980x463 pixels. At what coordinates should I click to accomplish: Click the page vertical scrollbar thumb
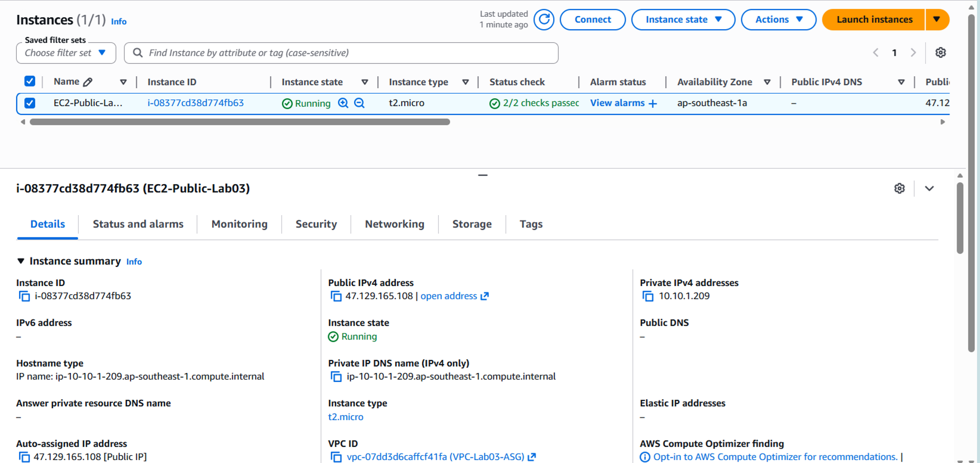[971, 183]
